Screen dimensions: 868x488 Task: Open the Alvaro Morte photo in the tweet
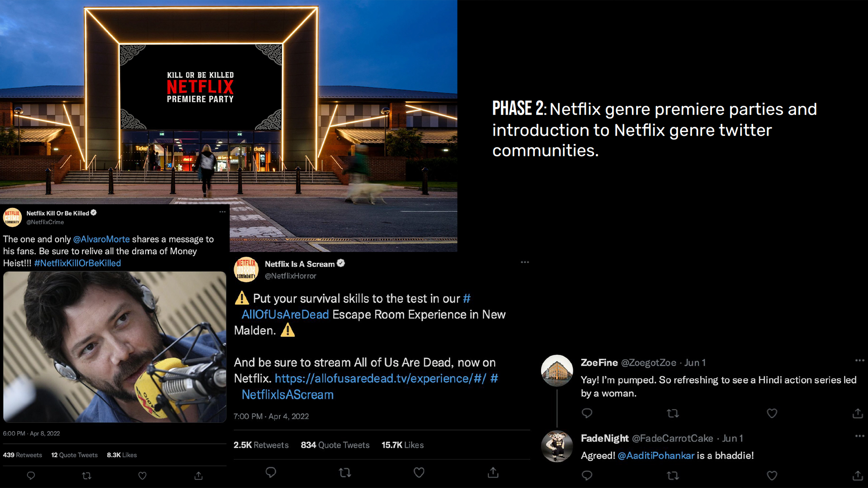[x=114, y=347]
